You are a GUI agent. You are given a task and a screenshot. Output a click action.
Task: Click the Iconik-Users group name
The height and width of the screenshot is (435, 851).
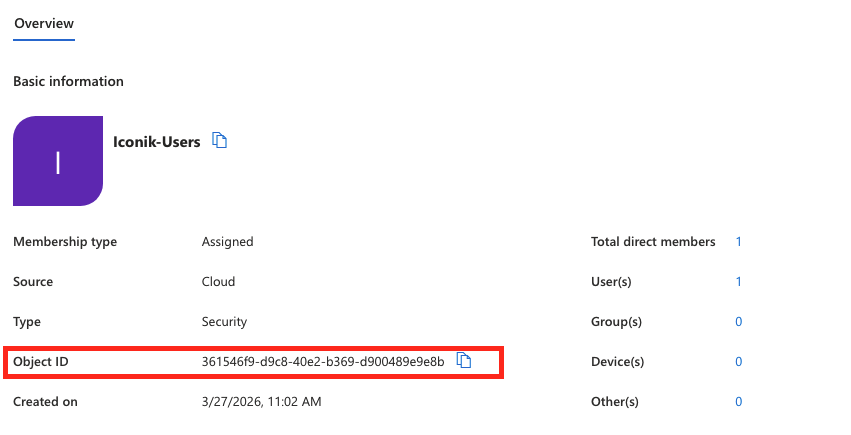(157, 142)
